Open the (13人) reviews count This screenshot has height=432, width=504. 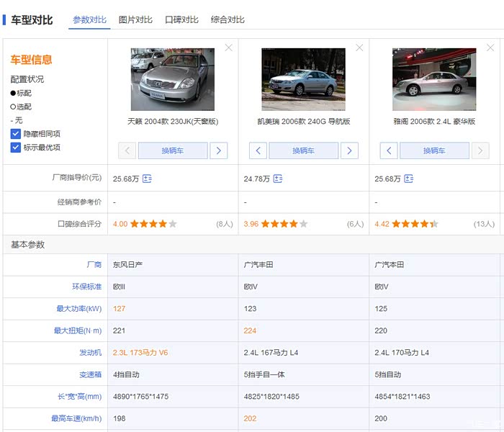click(484, 224)
